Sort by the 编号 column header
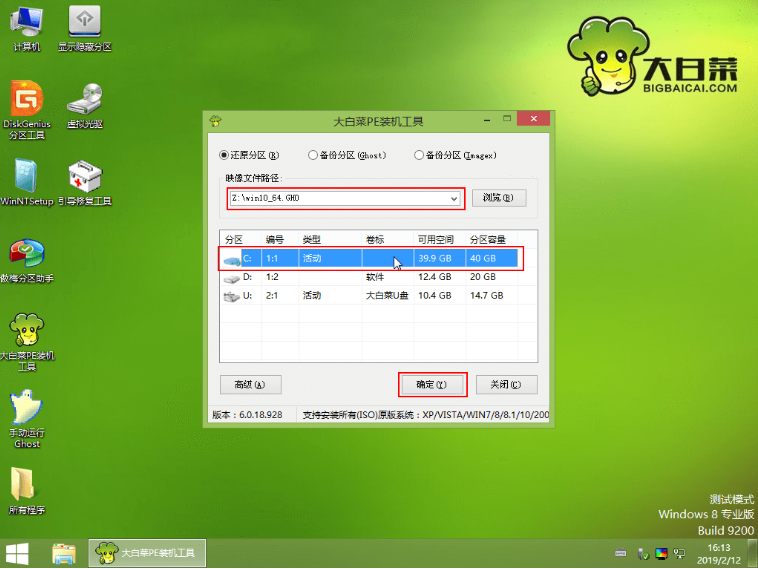Image resolution: width=758 pixels, height=569 pixels. tap(280, 239)
